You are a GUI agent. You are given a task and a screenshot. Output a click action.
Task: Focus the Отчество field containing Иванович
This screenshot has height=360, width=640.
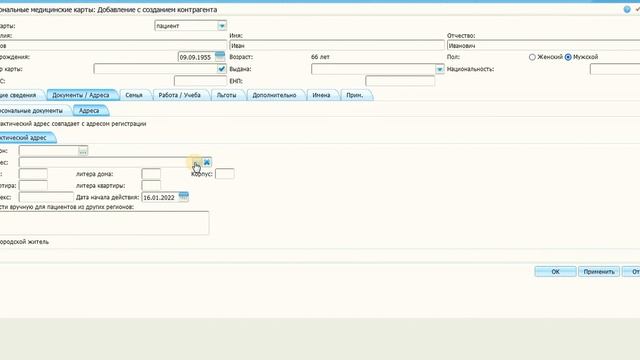(x=543, y=46)
